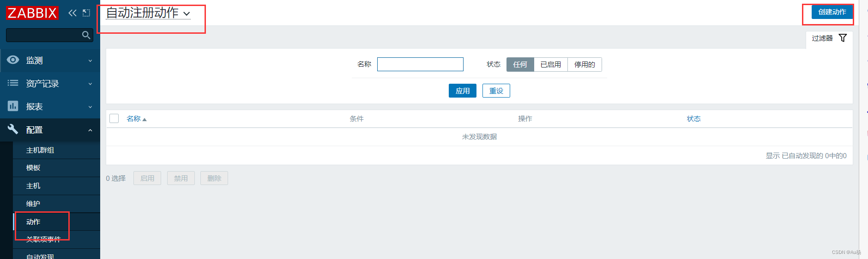
Task: Click the 操作 column header
Action: (x=525, y=119)
